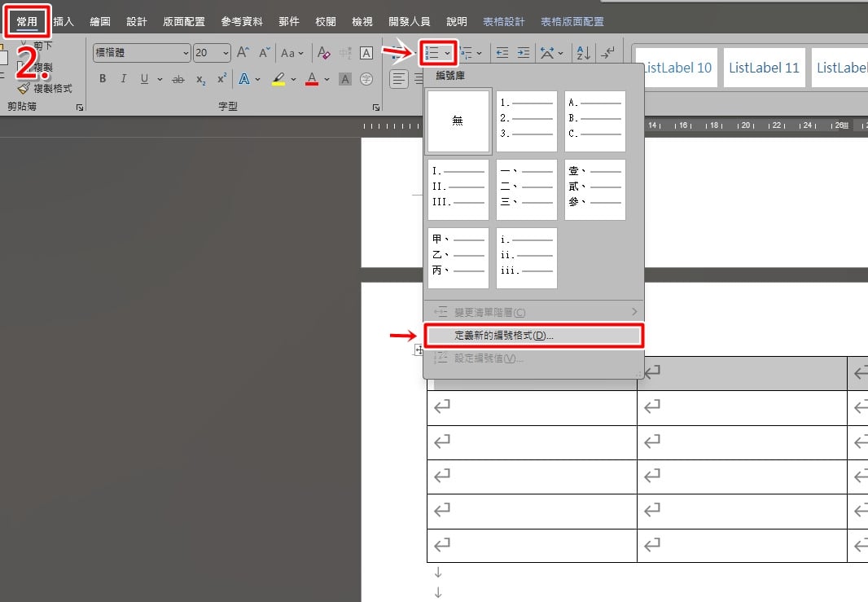The width and height of the screenshot is (868, 602).
Task: Open the 校閱 tab
Action: click(x=326, y=22)
